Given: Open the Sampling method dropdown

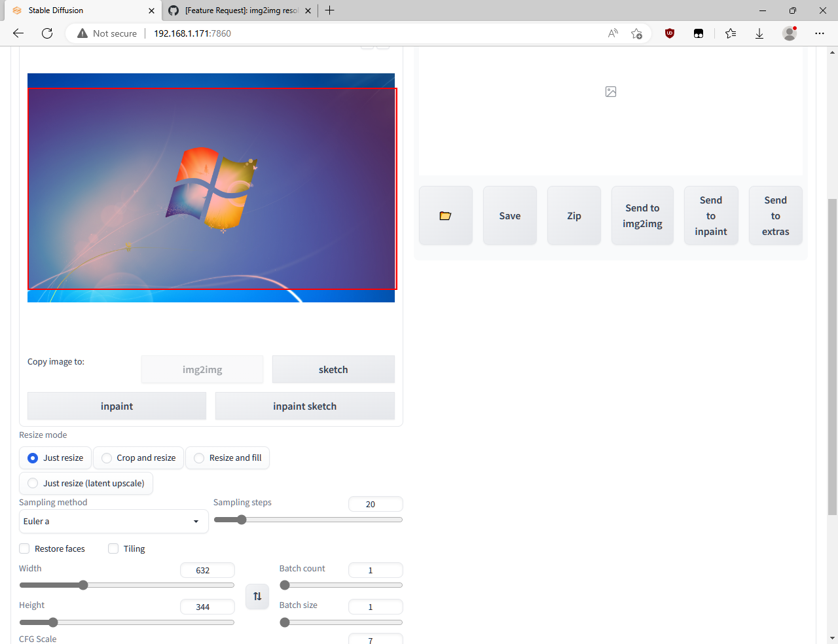Looking at the screenshot, I should [x=113, y=521].
